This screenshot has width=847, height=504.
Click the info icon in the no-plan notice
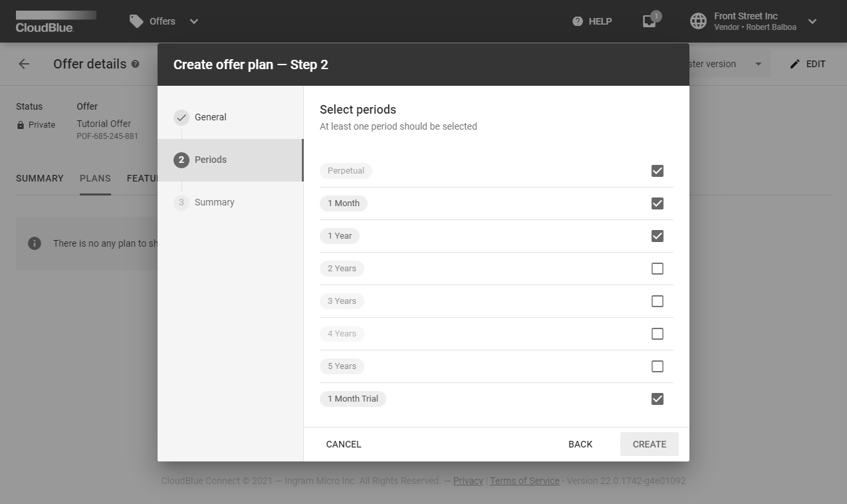click(35, 243)
